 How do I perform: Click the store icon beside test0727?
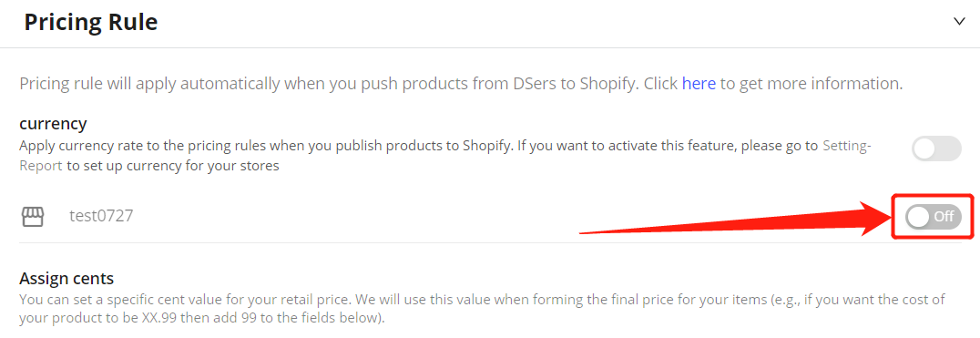(x=33, y=217)
